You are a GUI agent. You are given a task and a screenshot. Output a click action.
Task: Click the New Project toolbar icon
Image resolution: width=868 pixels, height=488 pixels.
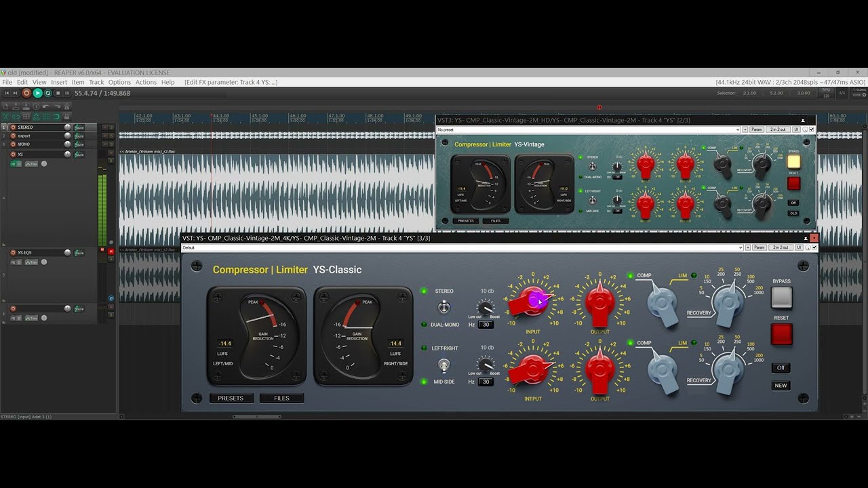tap(5, 106)
